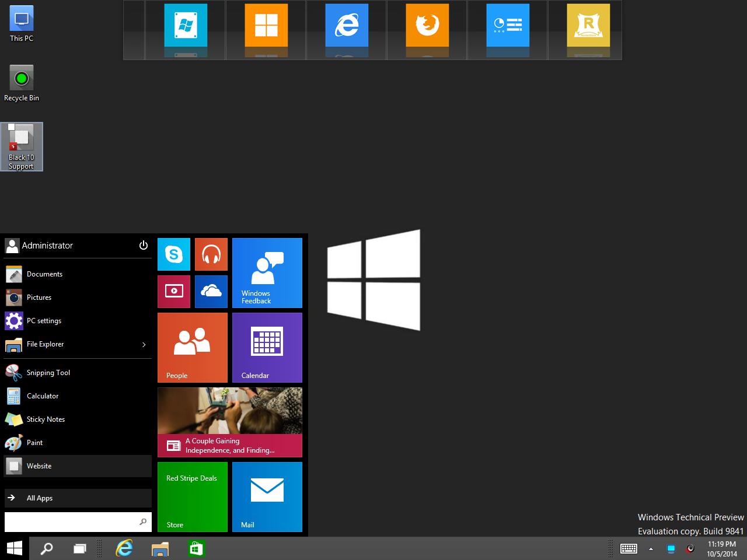The width and height of the screenshot is (747, 560).
Task: Open the news tile about a couple
Action: [x=230, y=422]
